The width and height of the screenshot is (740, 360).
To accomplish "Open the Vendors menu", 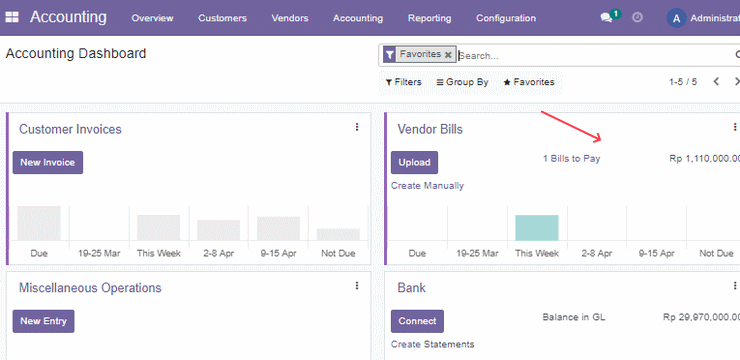I will pyautogui.click(x=290, y=18).
